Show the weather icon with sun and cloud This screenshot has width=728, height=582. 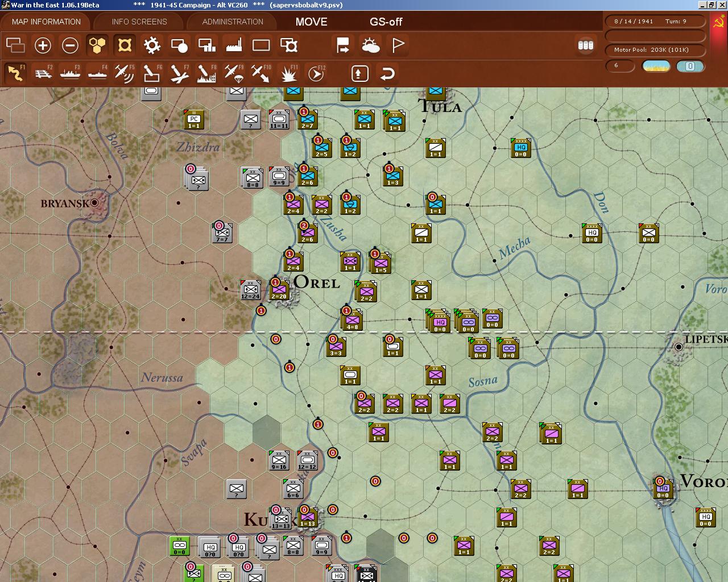point(370,45)
